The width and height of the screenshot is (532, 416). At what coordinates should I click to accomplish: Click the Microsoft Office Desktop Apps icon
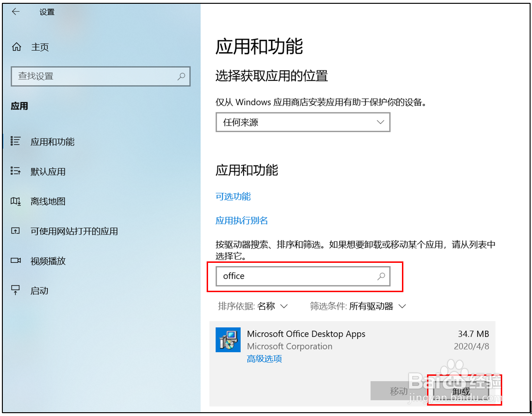click(228, 339)
